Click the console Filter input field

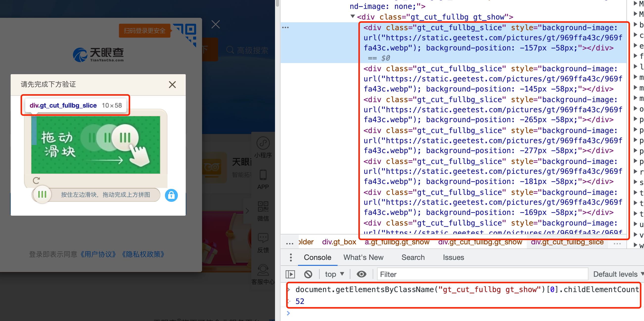coord(483,274)
